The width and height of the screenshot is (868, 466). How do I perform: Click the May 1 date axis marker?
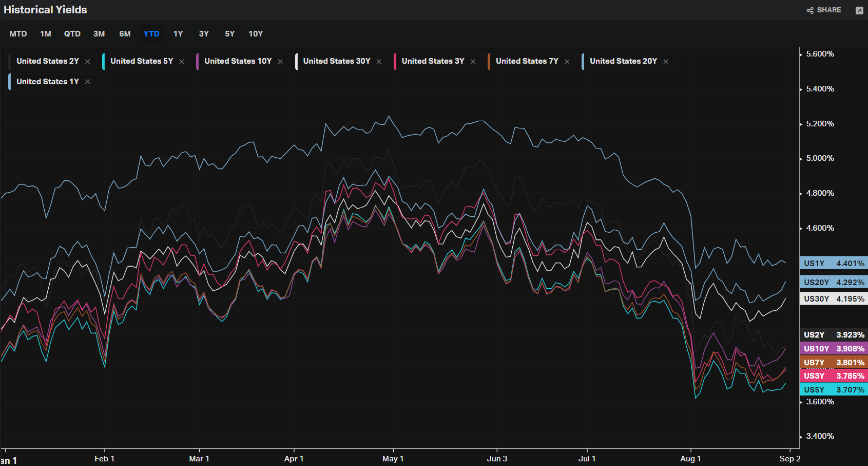[x=393, y=459]
